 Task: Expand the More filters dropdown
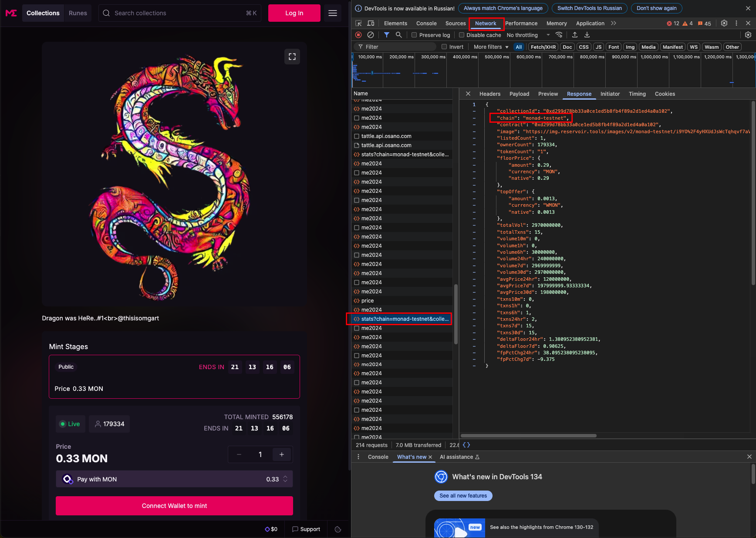tap(491, 47)
